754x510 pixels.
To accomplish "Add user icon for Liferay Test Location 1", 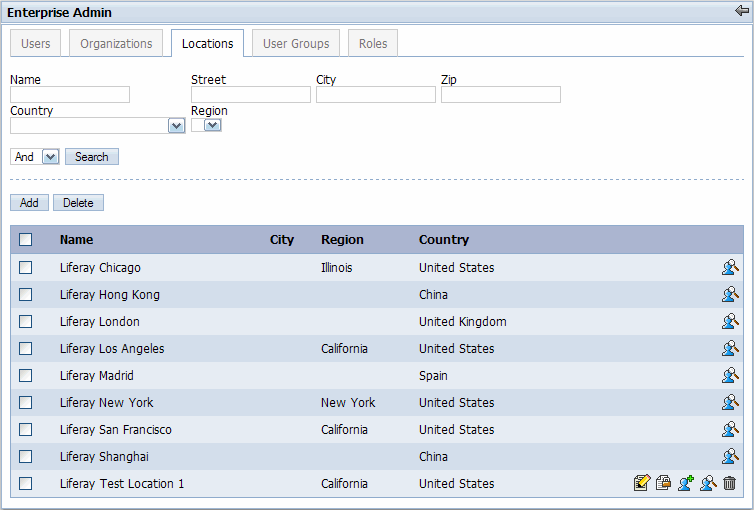I will click(686, 483).
